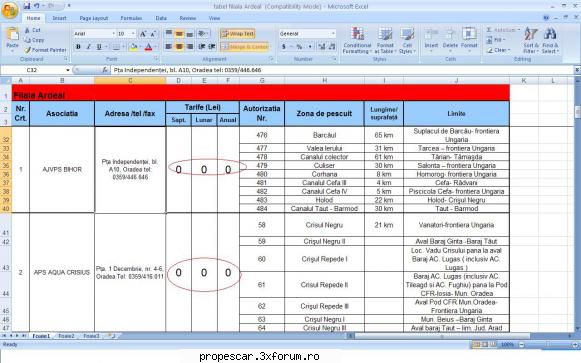This screenshot has height=363, width=581.
Task: Toggle Top Align vertical alignment
Action: [x=169, y=34]
